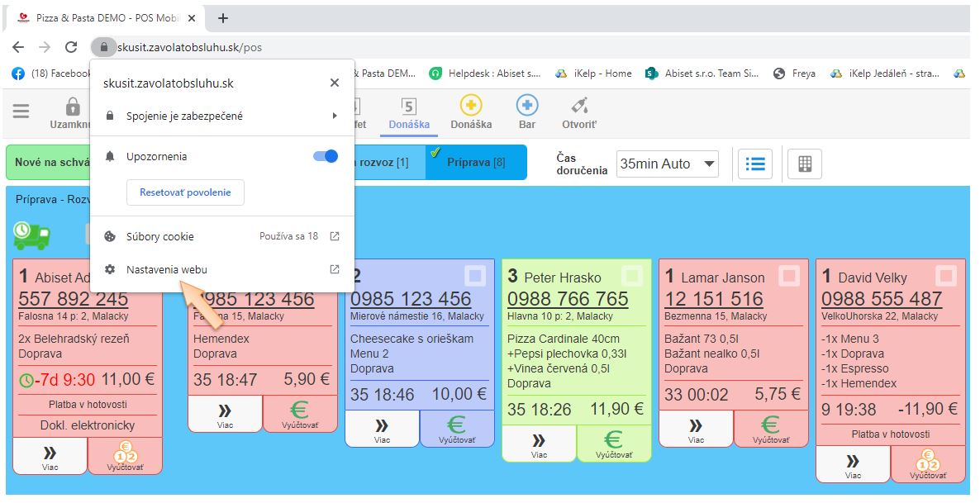Tick checkbox on Peter Hrasko order
Viewport: 980px width, 503px height.
pyautogui.click(x=633, y=275)
